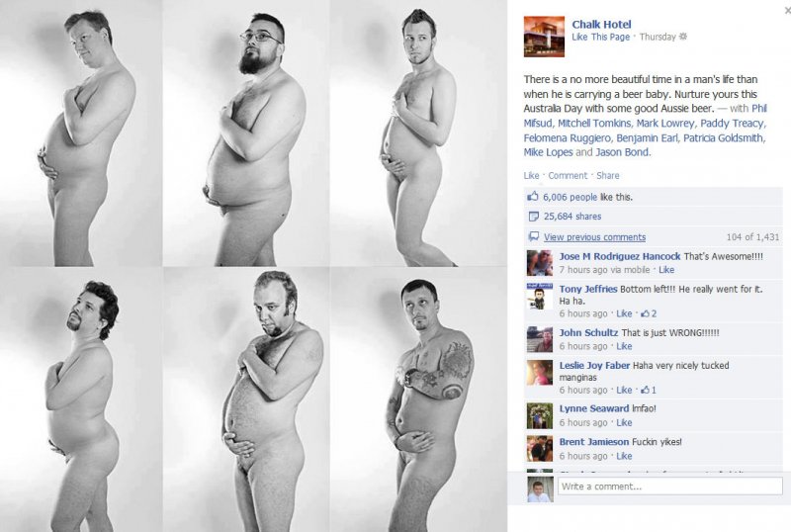The image size is (791, 532).
Task: Click the Comment link under the post
Action: click(x=568, y=176)
